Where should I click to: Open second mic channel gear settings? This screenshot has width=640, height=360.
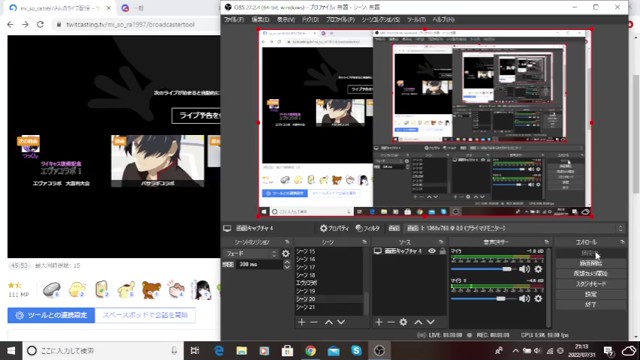(x=538, y=299)
